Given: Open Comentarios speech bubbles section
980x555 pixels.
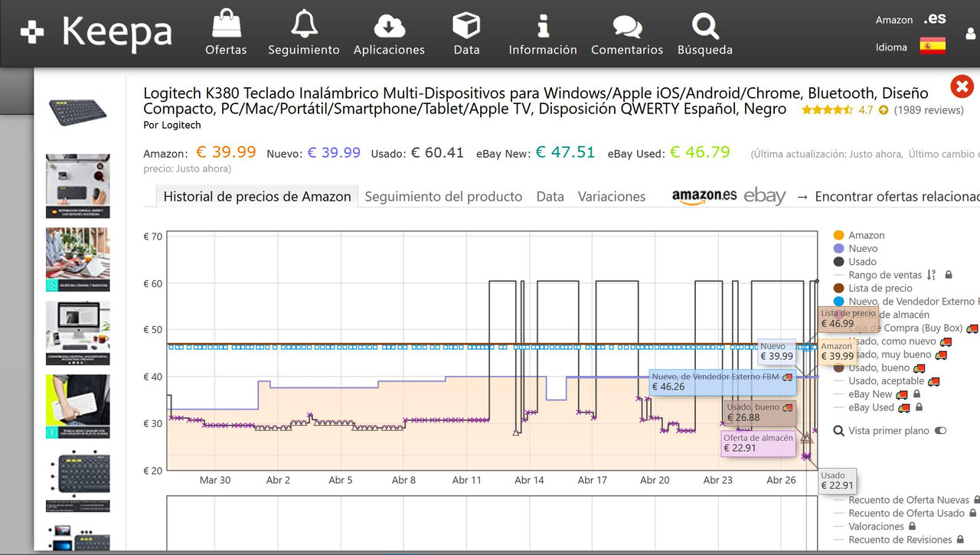Looking at the screenshot, I should 627,33.
